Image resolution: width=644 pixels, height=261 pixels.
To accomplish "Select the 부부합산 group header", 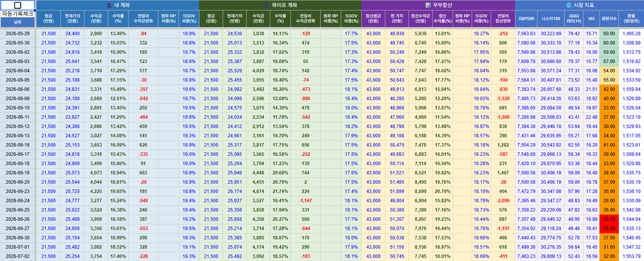I will tap(438, 5).
